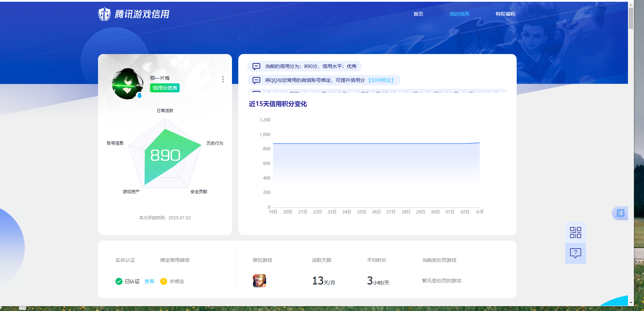The height and width of the screenshot is (311, 644).
Task: Select the 账号信息 radar label
Action: 115,143
